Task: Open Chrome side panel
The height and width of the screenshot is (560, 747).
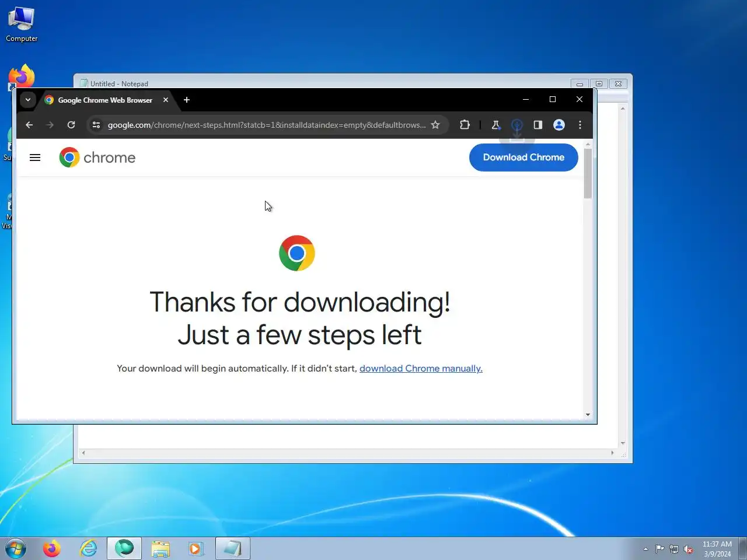Action: pyautogui.click(x=538, y=125)
